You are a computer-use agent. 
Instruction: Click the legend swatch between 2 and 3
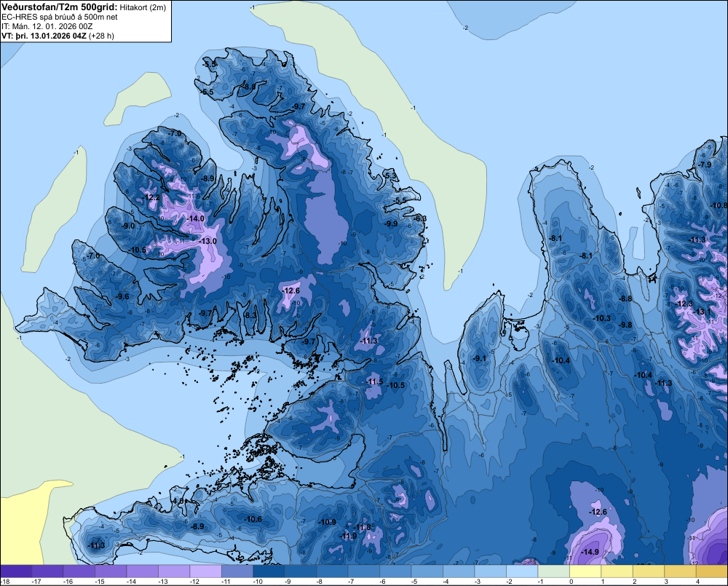(648, 571)
